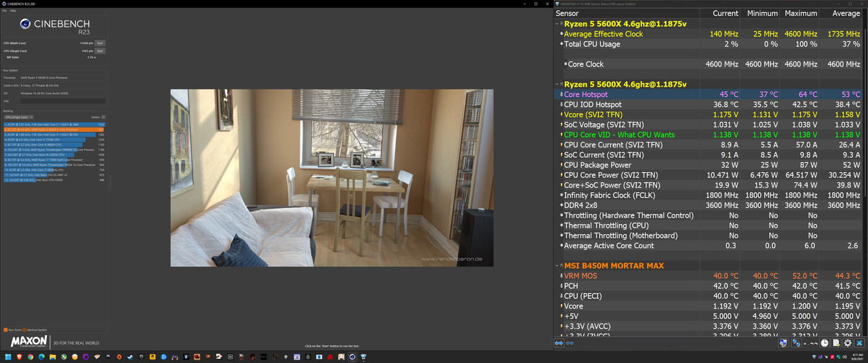Click HWiNFO icon on taskbar
The image size is (868, 363).
tap(363, 356)
